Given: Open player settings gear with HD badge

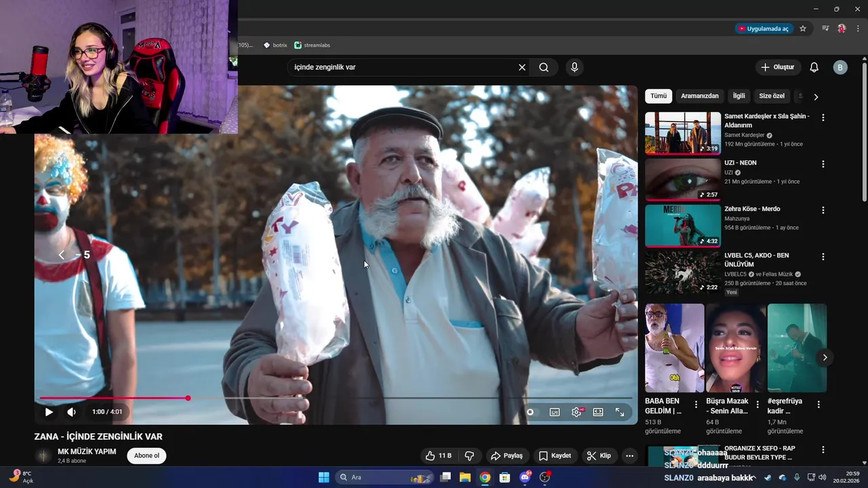Looking at the screenshot, I should pyautogui.click(x=576, y=412).
